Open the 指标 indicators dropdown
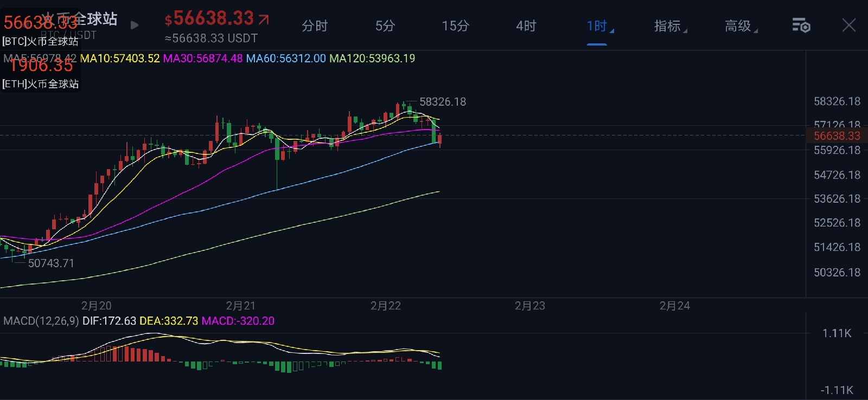 [x=669, y=26]
